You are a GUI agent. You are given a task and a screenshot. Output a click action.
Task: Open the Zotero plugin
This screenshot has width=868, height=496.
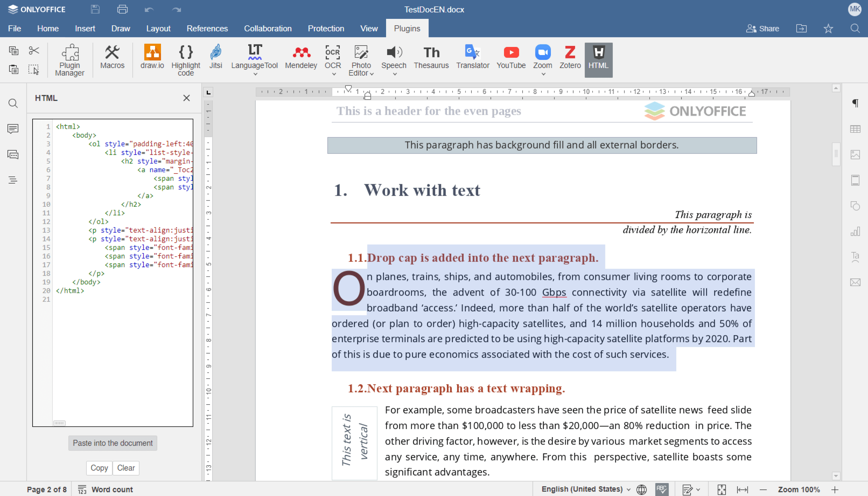click(569, 57)
